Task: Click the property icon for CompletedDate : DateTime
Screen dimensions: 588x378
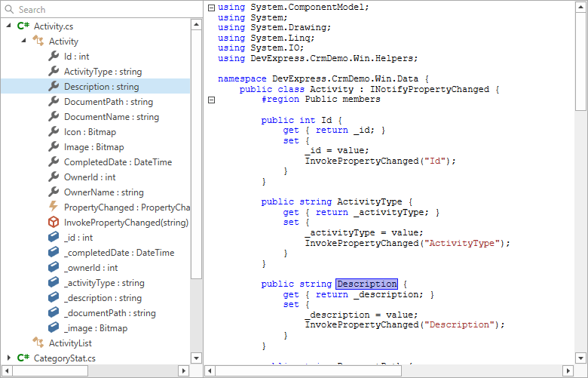Action: 54,161
